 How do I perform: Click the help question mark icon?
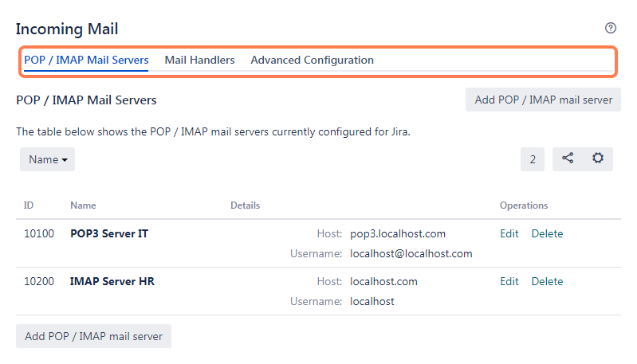[611, 28]
